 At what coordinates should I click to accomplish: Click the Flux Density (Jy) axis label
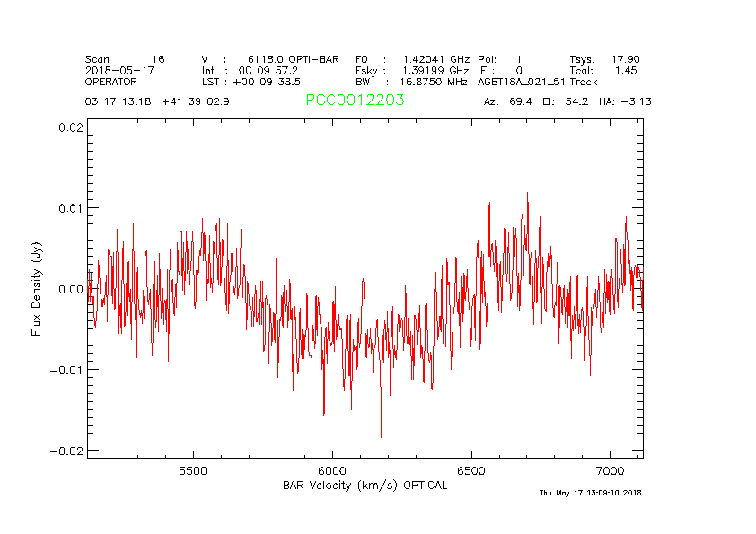pos(37,288)
